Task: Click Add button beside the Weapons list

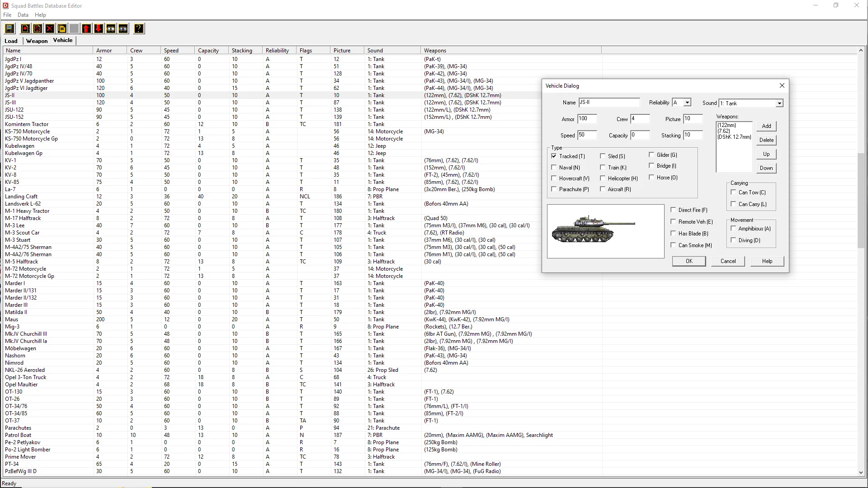Action: click(766, 126)
